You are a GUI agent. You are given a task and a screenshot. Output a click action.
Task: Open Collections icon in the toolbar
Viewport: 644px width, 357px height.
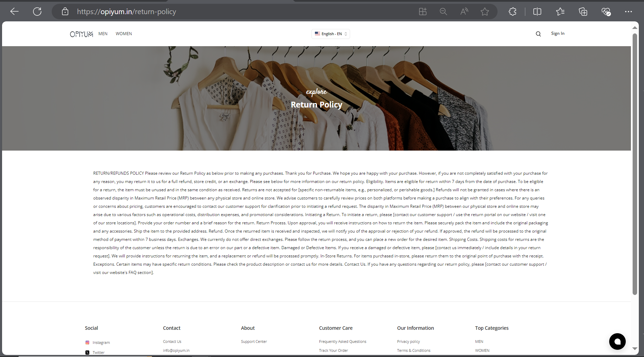[x=583, y=12]
